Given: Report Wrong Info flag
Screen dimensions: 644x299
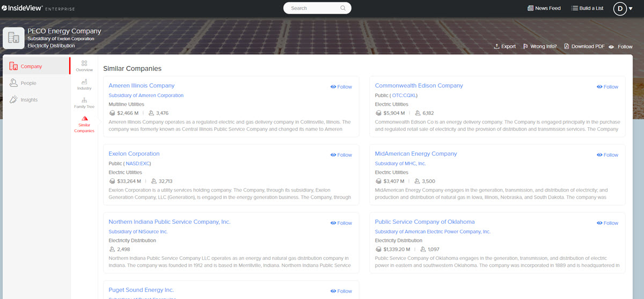Looking at the screenshot, I should point(526,47).
